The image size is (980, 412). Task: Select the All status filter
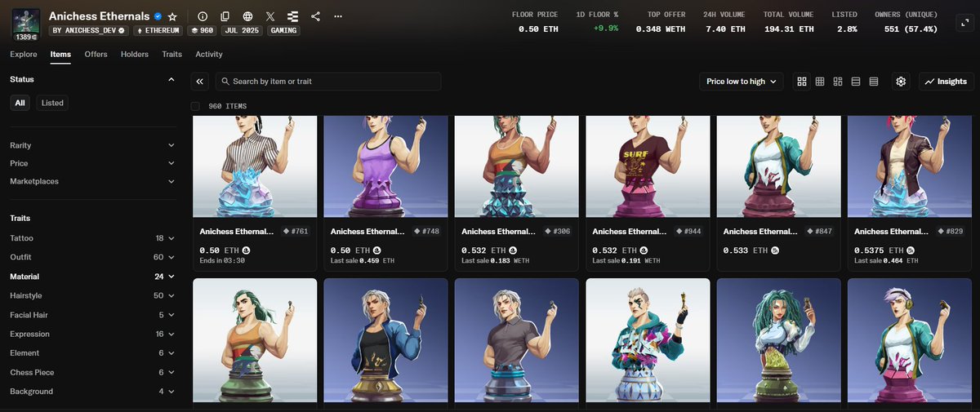click(20, 103)
